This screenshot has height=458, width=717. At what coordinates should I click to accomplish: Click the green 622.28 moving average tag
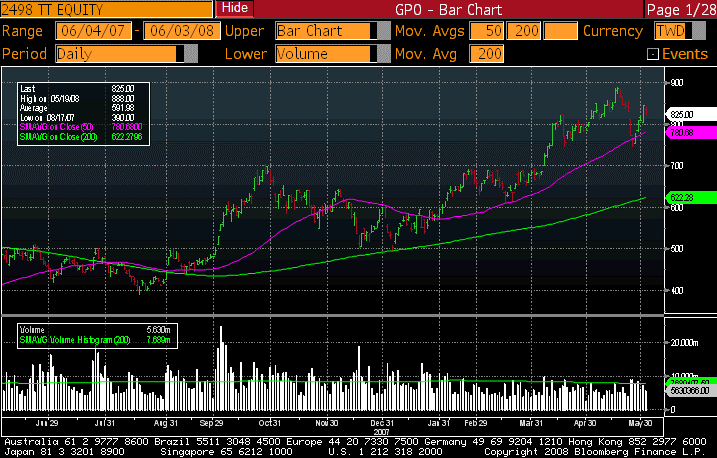click(692, 197)
